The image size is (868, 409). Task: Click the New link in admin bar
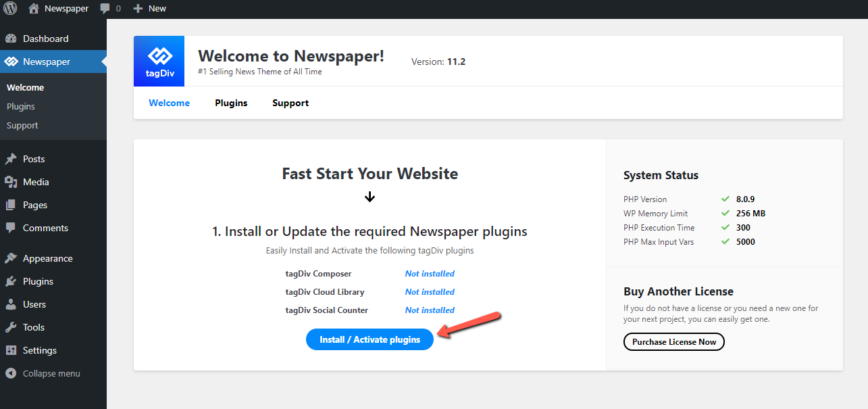tap(157, 9)
